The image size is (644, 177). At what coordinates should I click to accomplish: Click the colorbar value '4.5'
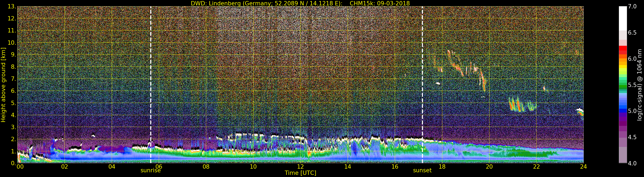pyautogui.click(x=632, y=137)
